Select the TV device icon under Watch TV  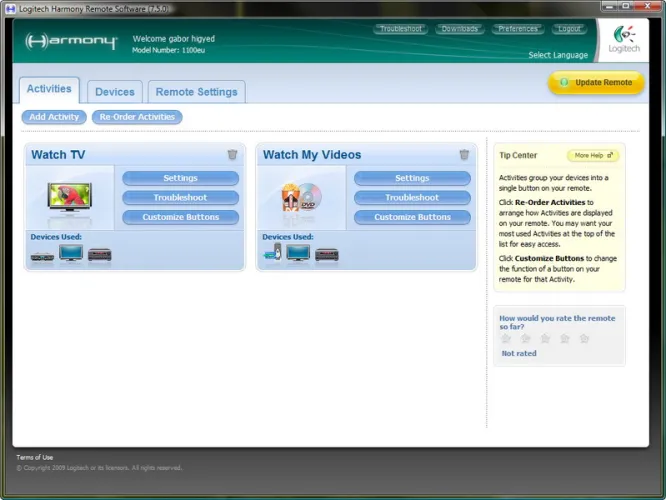tap(71, 253)
